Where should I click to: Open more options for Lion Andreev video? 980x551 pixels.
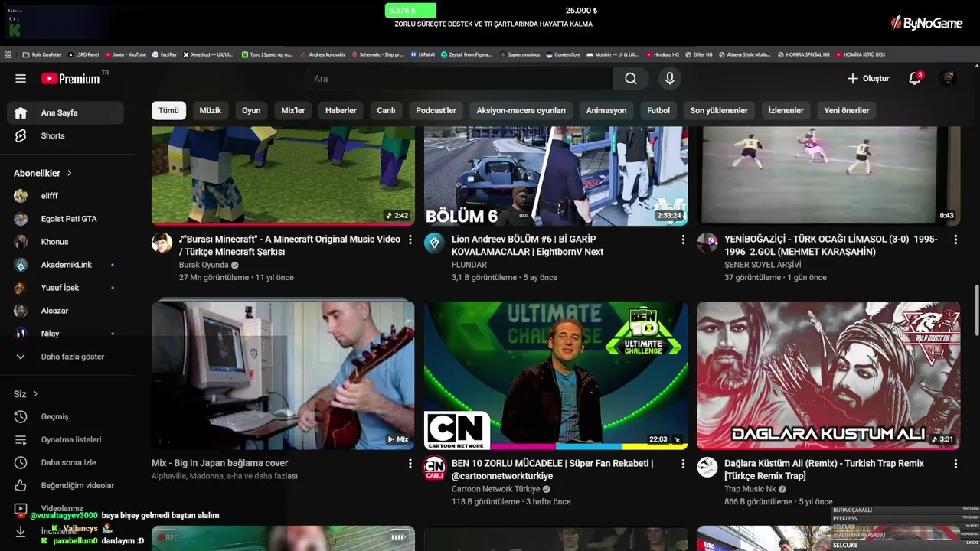pos(683,240)
